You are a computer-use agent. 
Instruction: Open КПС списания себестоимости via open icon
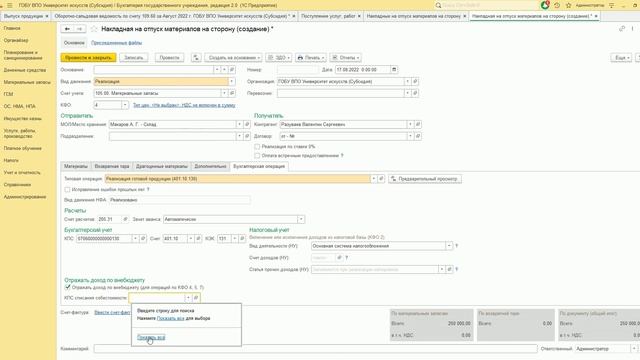point(196,298)
